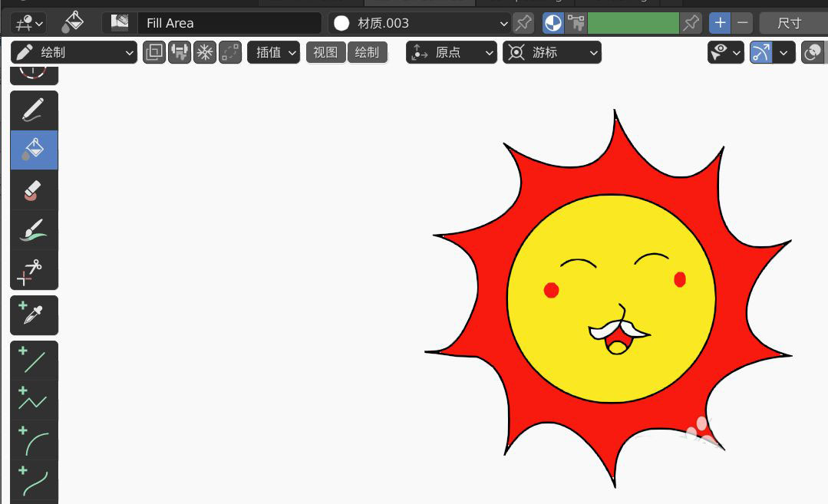Select the Fill bucket tool
Image resolution: width=828 pixels, height=504 pixels.
coord(34,150)
